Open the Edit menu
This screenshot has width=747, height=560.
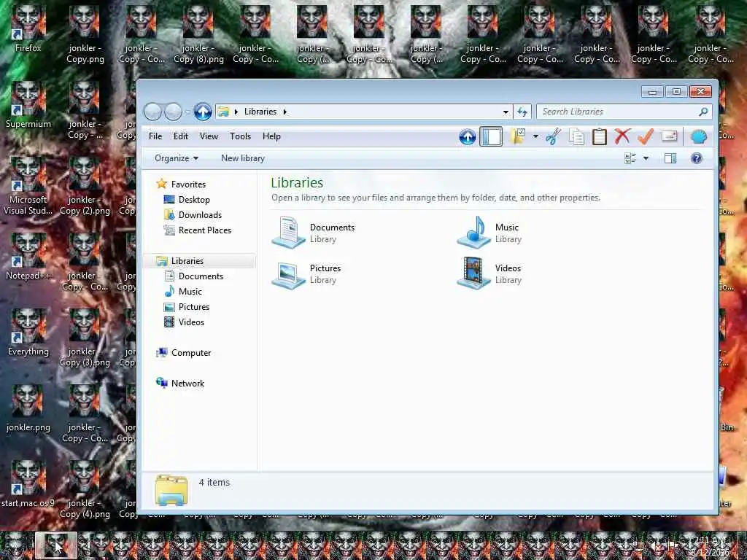pyautogui.click(x=181, y=136)
